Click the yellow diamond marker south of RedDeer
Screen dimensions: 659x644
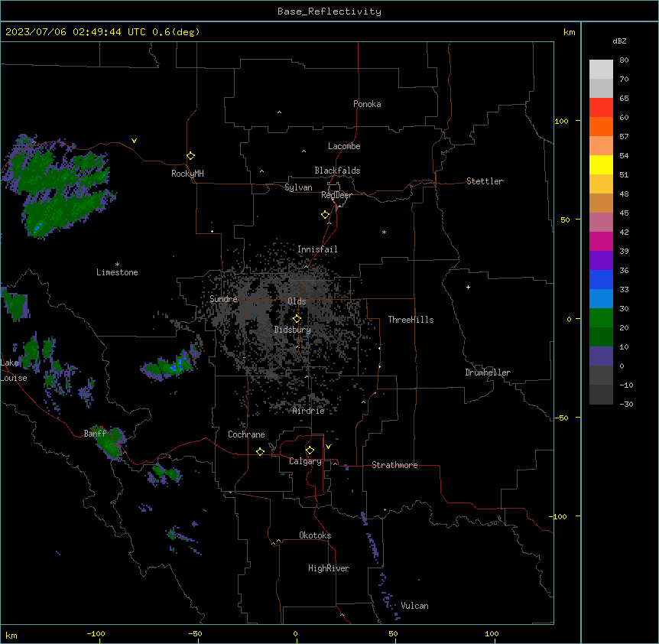click(325, 214)
